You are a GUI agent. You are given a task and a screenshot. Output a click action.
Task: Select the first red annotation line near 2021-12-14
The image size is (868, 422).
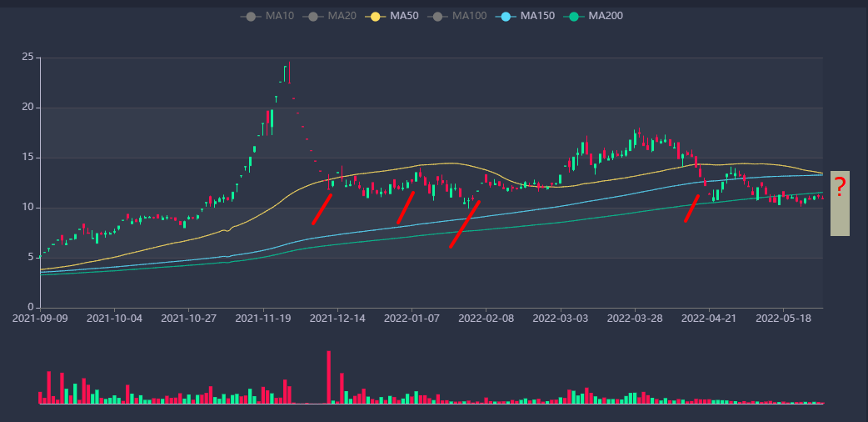pyautogui.click(x=322, y=208)
